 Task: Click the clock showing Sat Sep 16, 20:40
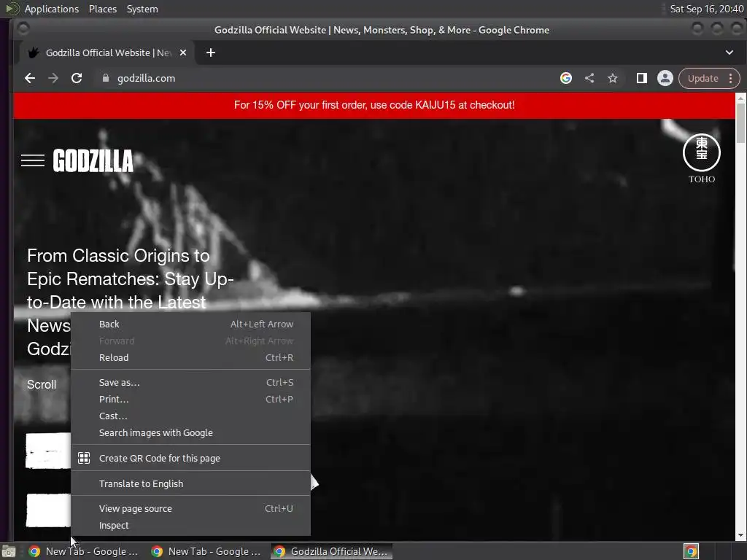[706, 9]
